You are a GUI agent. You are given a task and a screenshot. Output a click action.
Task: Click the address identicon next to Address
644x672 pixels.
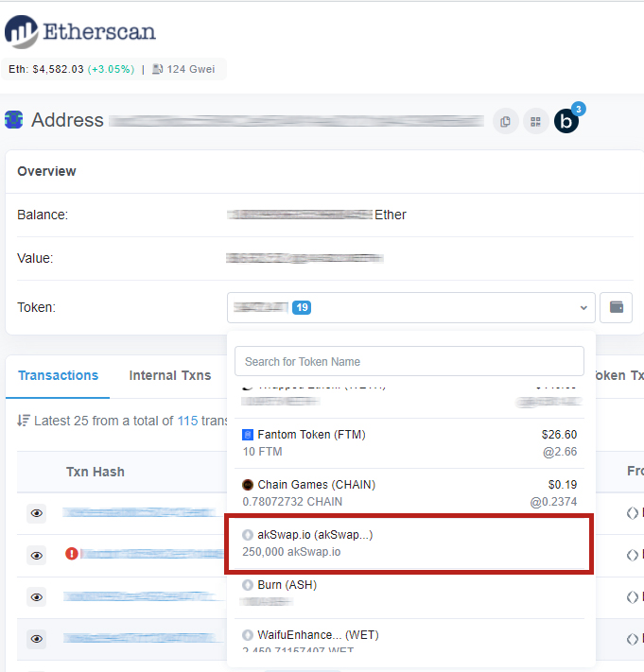pos(13,120)
